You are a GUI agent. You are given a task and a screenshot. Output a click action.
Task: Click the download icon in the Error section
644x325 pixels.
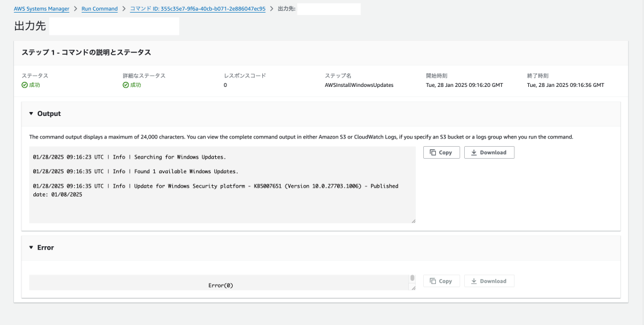pos(474,281)
